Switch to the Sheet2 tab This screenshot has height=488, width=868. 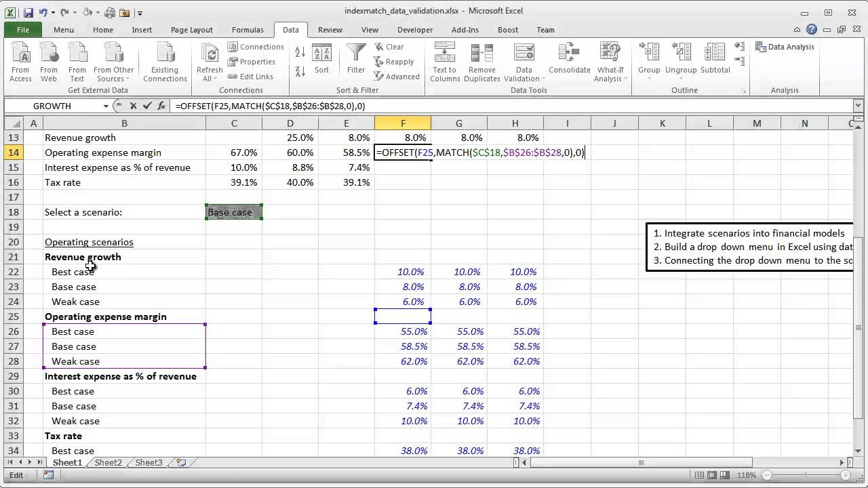coord(108,462)
